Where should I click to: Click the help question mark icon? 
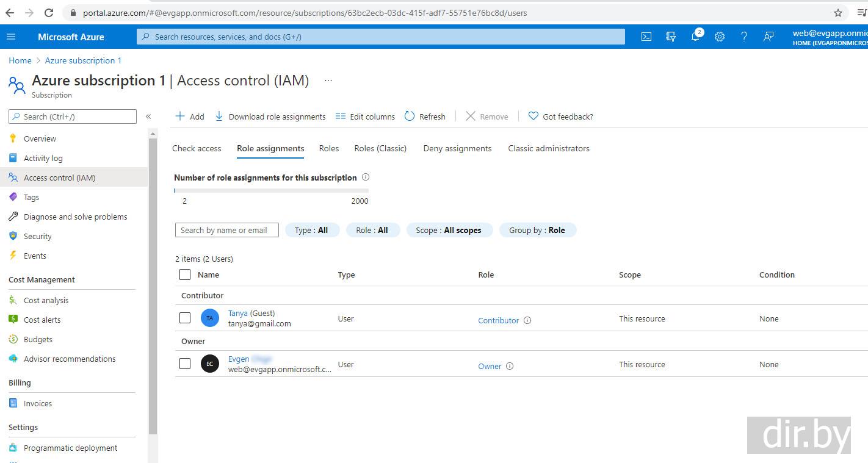click(743, 37)
